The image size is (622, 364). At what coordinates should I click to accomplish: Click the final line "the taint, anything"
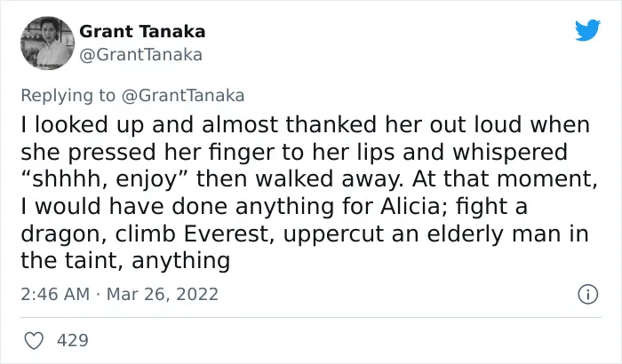click(x=125, y=261)
